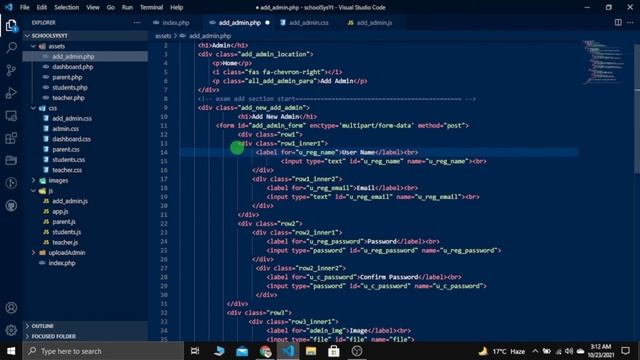Open Remote Explorer view
Image resolution: width=640 pixels, height=360 pixels.
[11, 116]
